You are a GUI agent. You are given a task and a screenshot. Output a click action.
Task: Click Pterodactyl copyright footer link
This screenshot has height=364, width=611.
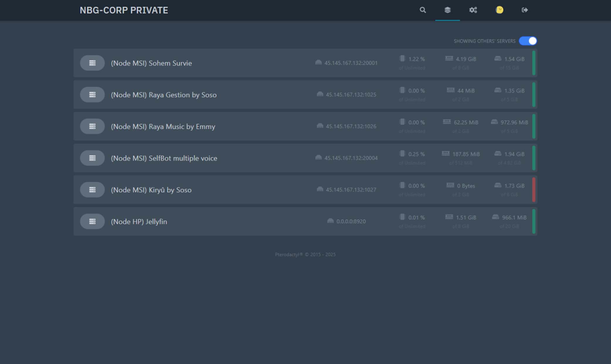288,254
